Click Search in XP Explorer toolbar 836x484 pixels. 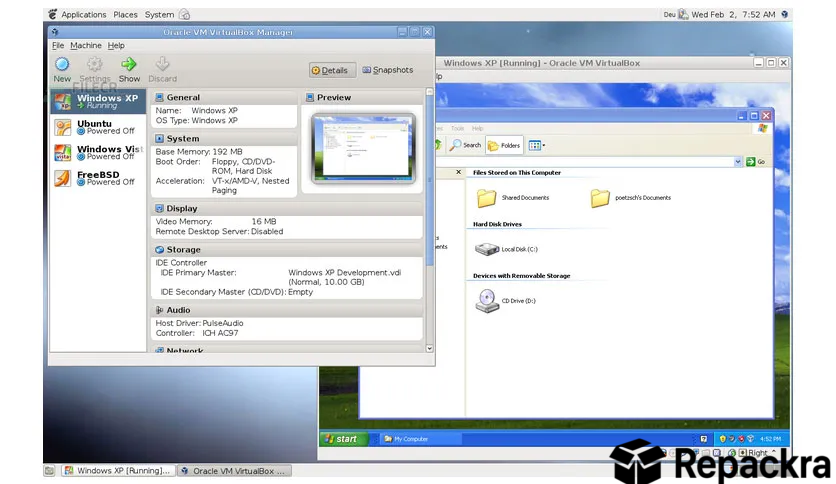tap(465, 145)
